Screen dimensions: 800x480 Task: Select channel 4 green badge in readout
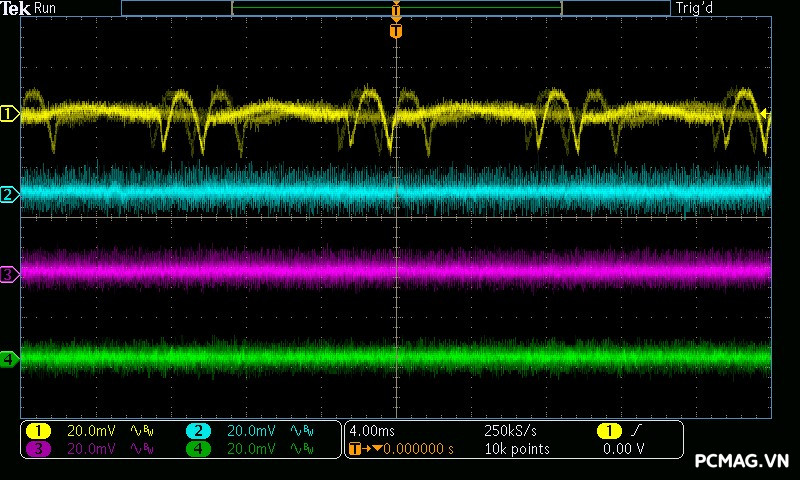198,449
